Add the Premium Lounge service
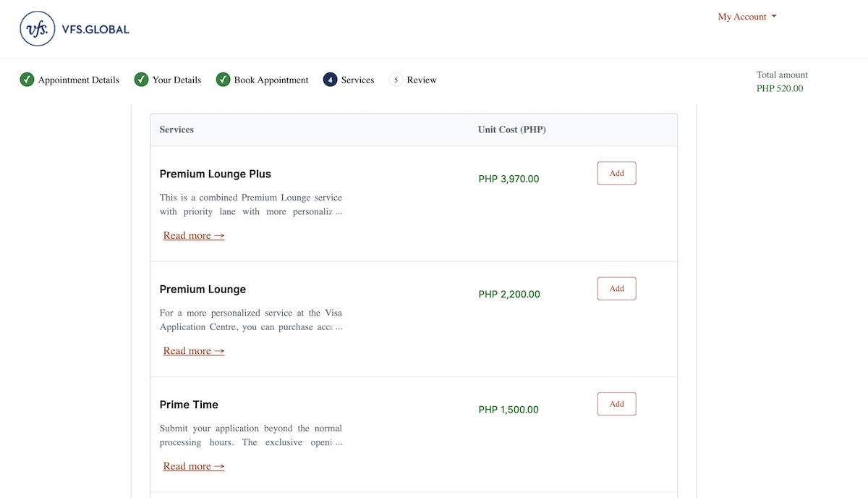 coord(616,289)
